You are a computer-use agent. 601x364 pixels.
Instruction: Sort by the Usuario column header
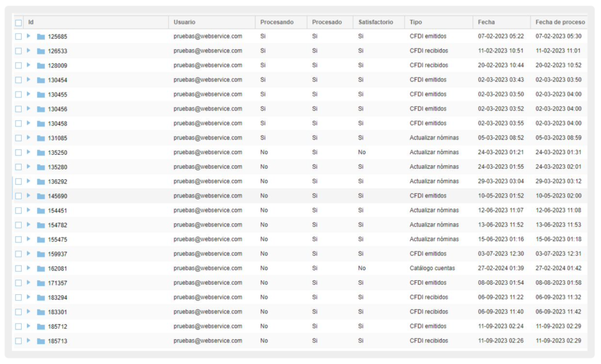[185, 22]
